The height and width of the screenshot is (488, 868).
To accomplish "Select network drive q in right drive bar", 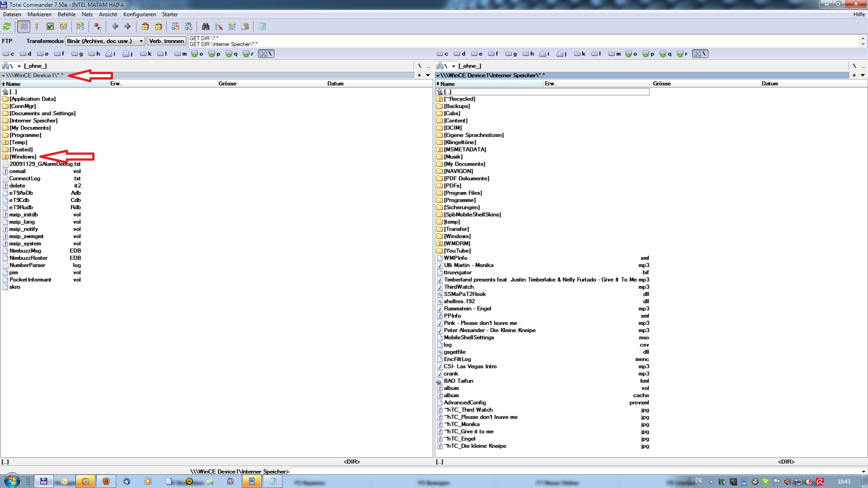I will (x=665, y=54).
